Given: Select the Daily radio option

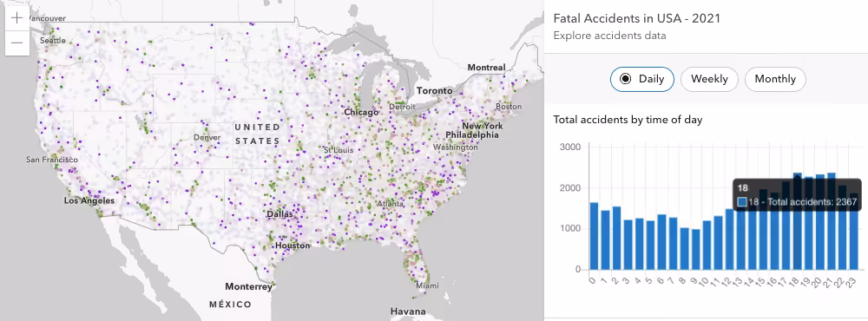Looking at the screenshot, I should tap(642, 79).
